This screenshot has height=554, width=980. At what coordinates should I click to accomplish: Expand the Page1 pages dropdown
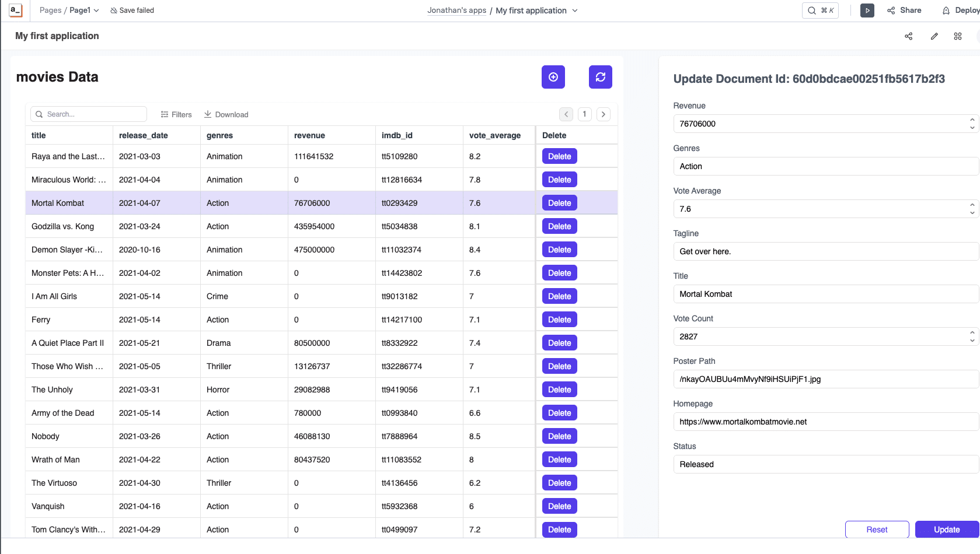[84, 10]
